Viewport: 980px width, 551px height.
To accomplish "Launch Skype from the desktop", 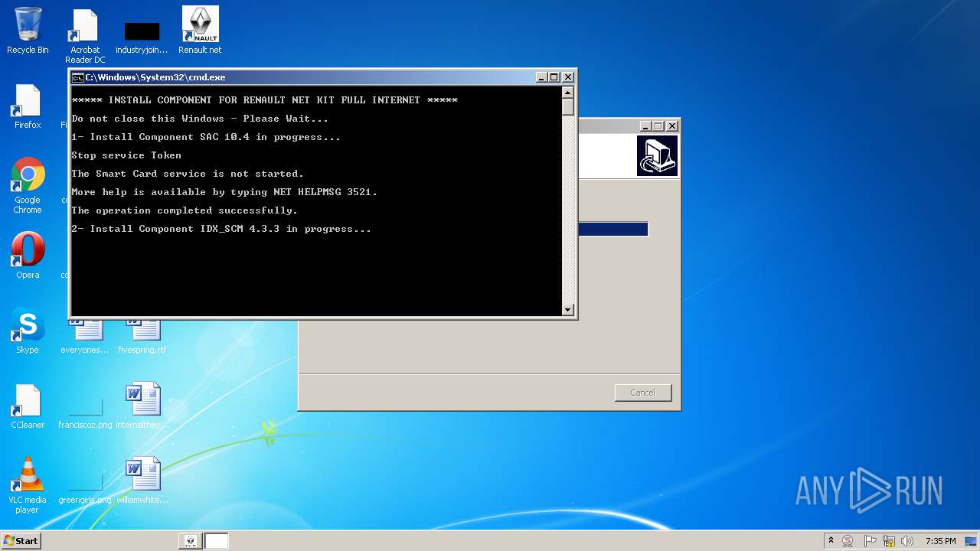I will pyautogui.click(x=28, y=331).
